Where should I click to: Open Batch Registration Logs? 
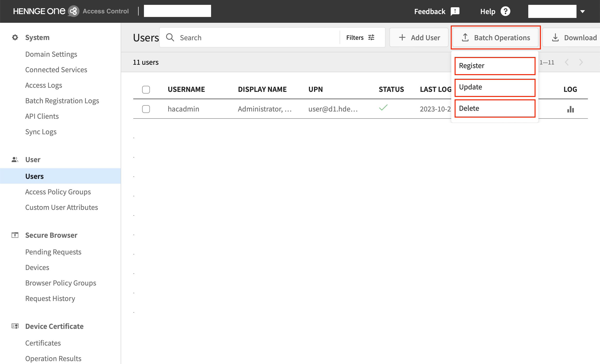tap(62, 101)
